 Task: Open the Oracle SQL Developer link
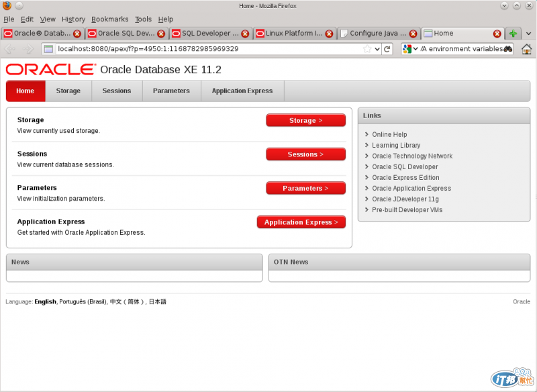[405, 166]
